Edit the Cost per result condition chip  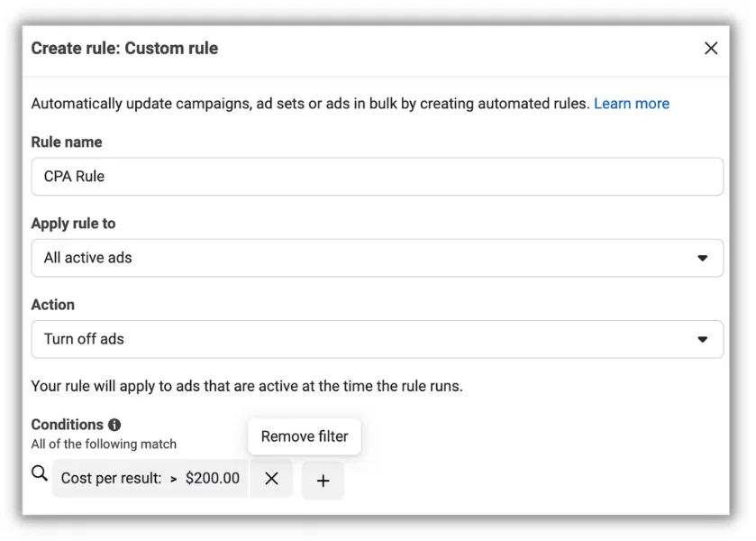[x=150, y=478]
